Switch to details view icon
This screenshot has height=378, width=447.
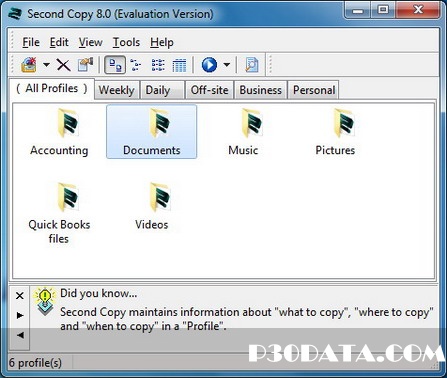[x=179, y=65]
